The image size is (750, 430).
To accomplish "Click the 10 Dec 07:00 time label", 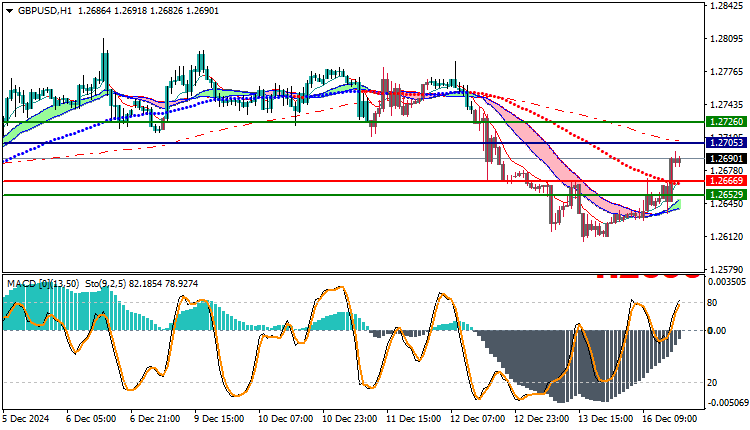I will pos(286,419).
